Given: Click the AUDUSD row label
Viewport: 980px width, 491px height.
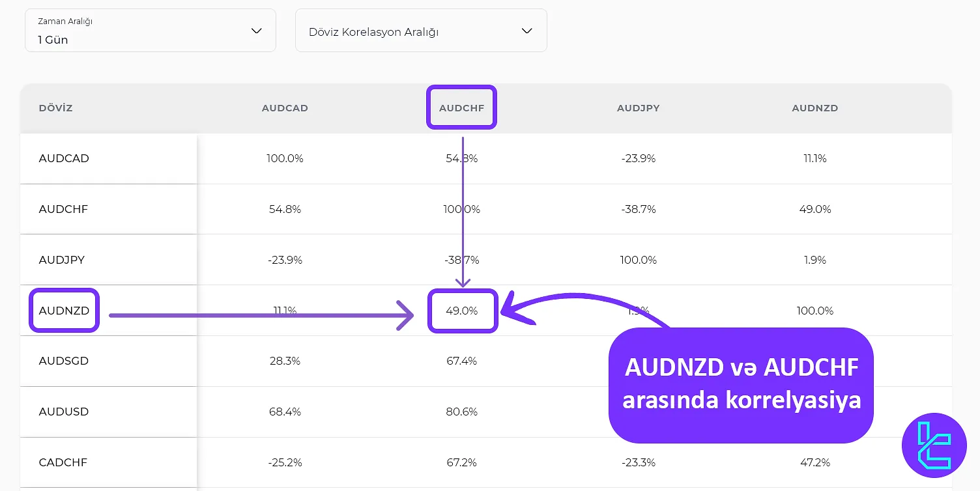Looking at the screenshot, I should (x=63, y=412).
